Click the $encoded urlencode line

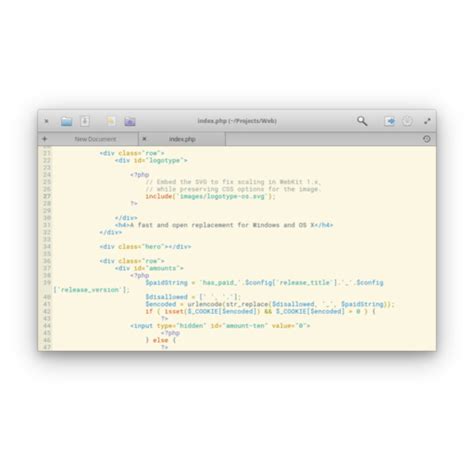270,304
